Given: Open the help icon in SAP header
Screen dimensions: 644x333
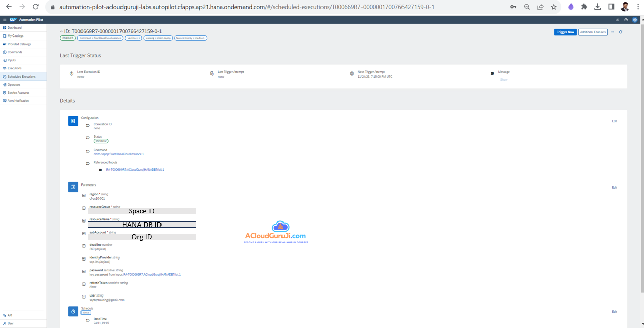Looking at the screenshot, I should click(x=626, y=20).
